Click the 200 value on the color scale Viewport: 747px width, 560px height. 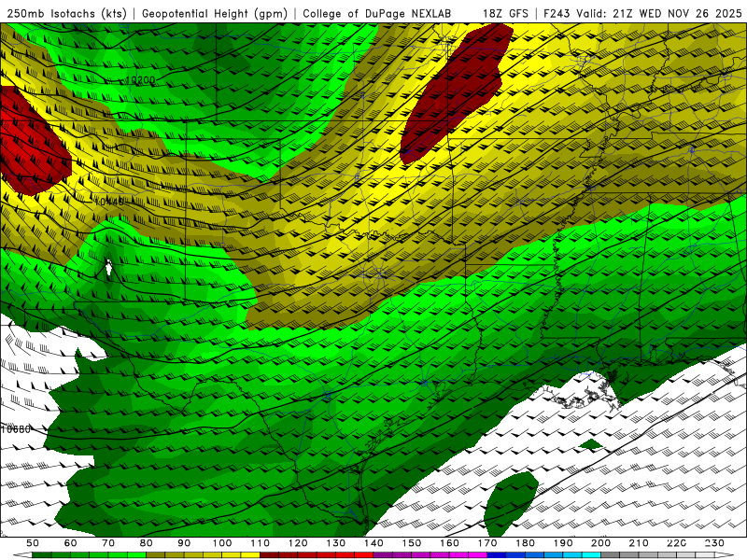(600, 543)
